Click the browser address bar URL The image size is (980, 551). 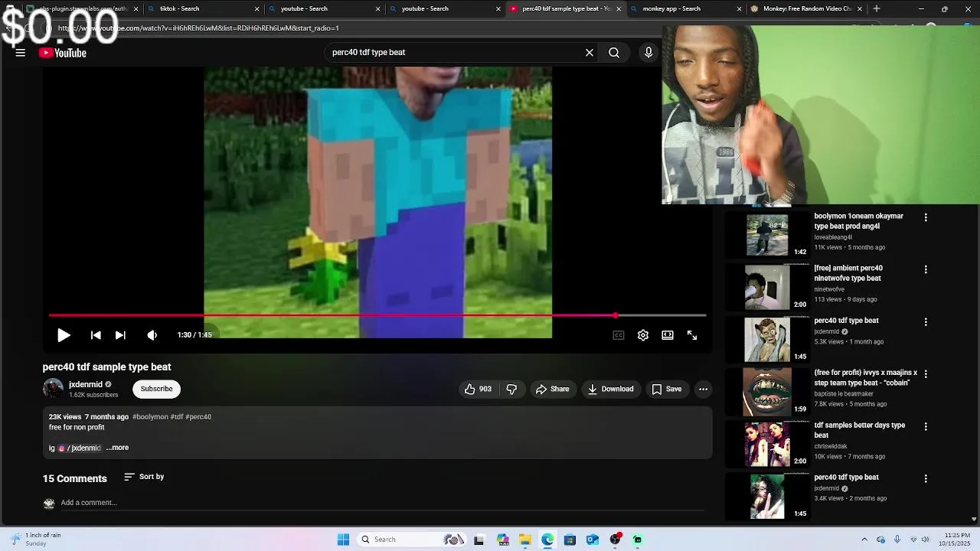tap(198, 28)
